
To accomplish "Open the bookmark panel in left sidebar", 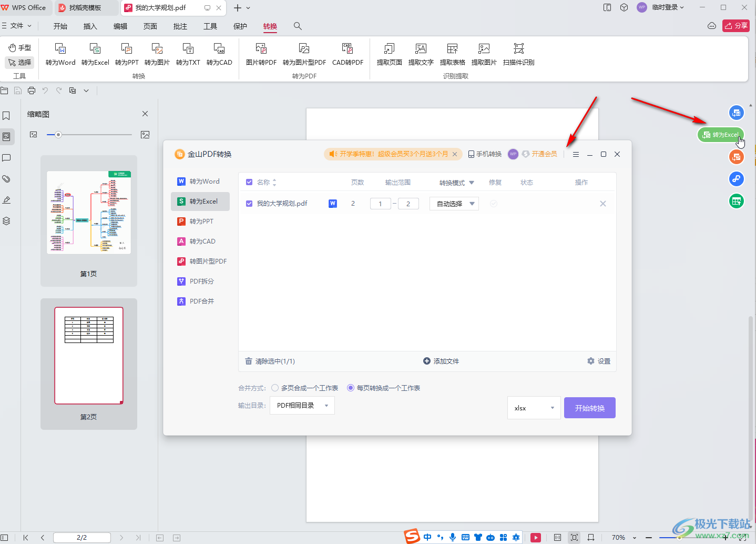I will pos(6,116).
